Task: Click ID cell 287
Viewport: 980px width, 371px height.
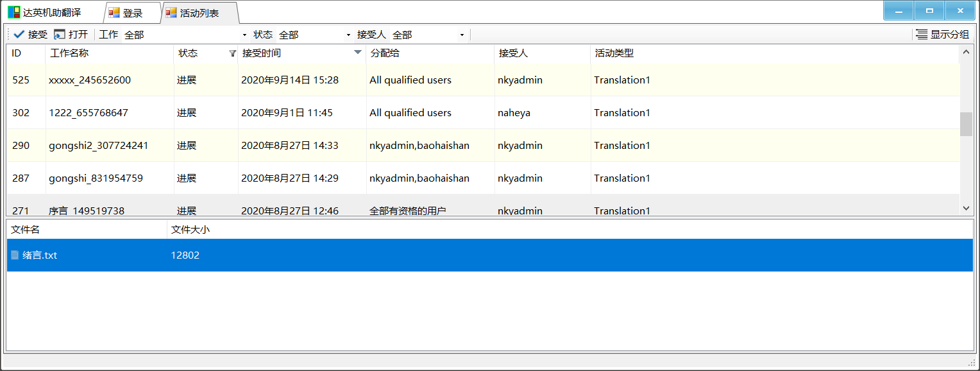Action: coord(21,178)
